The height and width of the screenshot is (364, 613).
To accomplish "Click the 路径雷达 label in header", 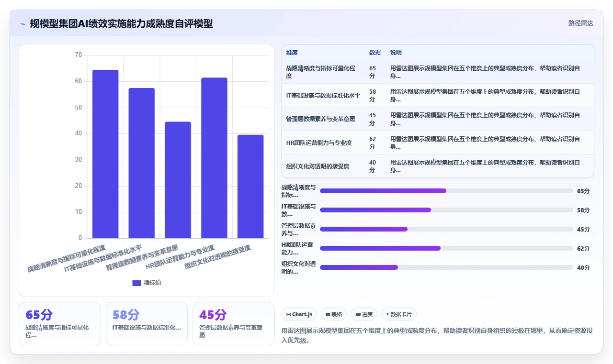I will pos(580,23).
